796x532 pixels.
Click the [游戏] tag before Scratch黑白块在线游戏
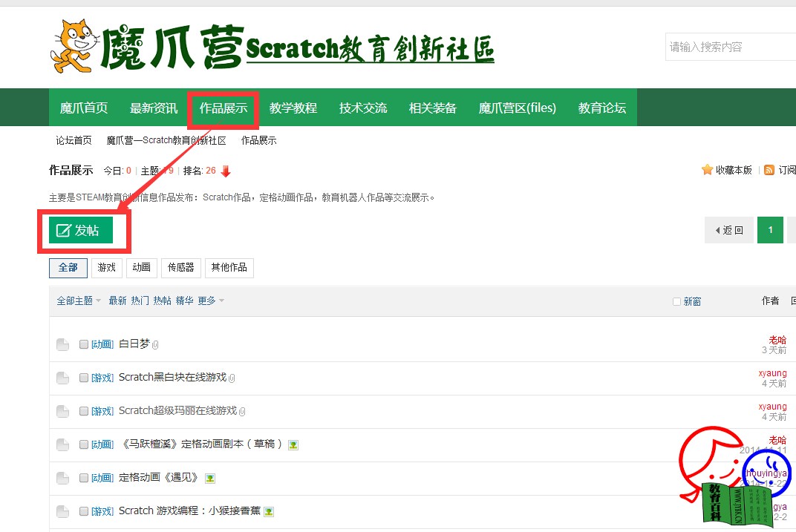[x=102, y=378]
